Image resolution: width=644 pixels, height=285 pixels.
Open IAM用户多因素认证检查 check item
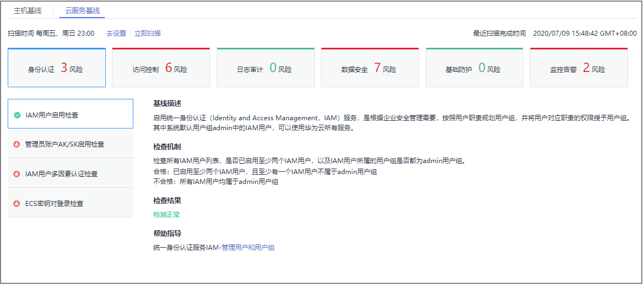tap(70, 174)
